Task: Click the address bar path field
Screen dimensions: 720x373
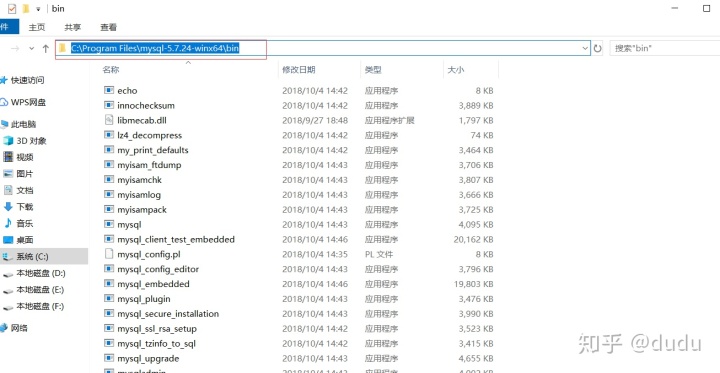Action: click(x=323, y=48)
